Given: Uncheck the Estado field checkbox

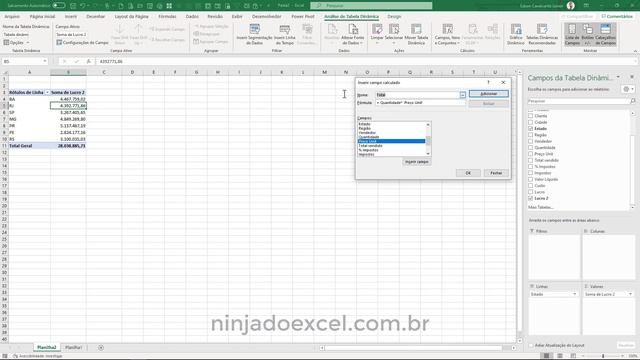Looking at the screenshot, I should [531, 129].
